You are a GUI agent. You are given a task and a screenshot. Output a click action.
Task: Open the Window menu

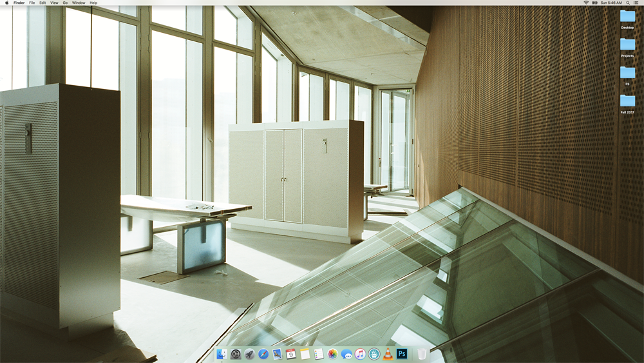click(x=79, y=3)
